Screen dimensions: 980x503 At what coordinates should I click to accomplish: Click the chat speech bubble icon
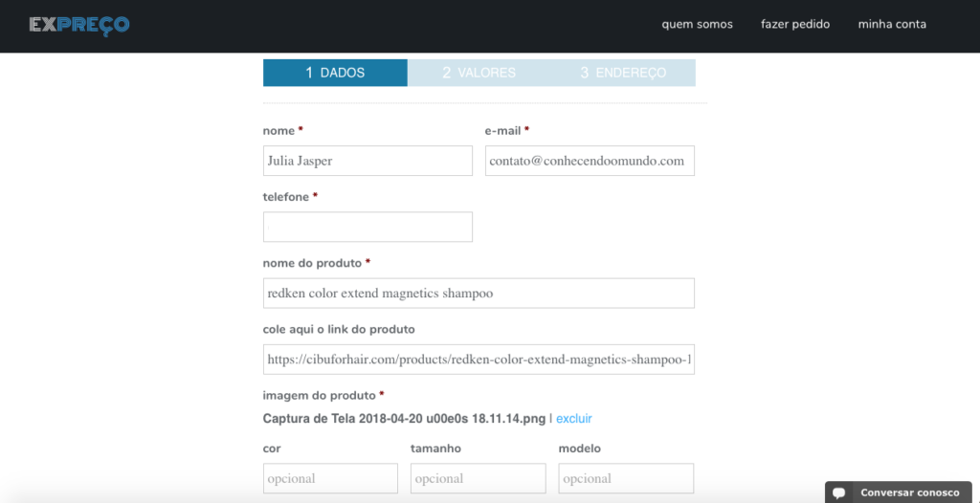(839, 492)
